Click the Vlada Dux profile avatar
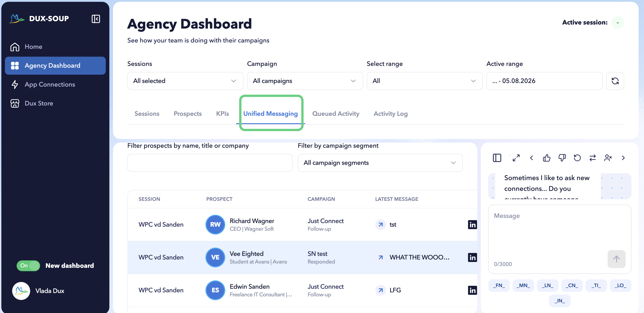644x313 pixels. click(x=21, y=291)
